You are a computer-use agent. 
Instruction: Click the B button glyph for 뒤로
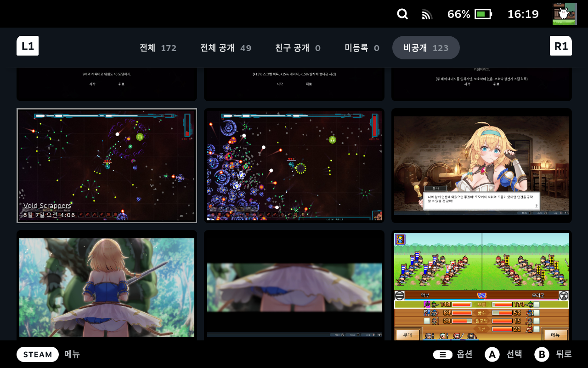pos(542,354)
